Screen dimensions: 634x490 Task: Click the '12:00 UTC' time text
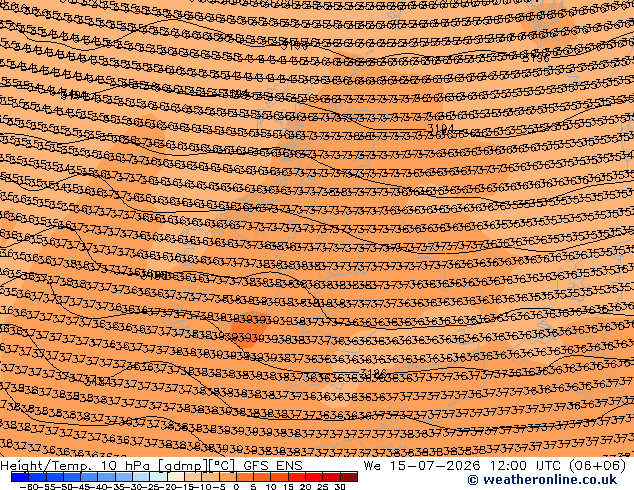pos(528,466)
